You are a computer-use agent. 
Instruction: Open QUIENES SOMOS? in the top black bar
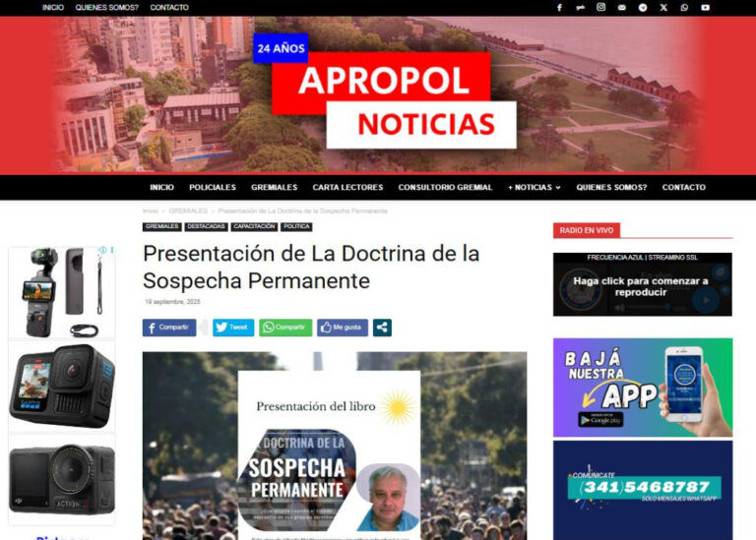click(107, 8)
